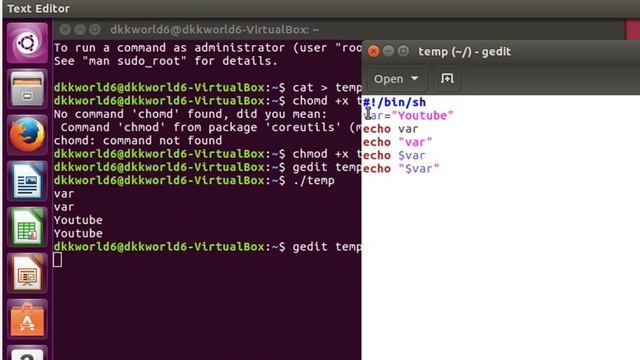
Task: Launch LibreOffice Writer from dock
Action: [27, 181]
